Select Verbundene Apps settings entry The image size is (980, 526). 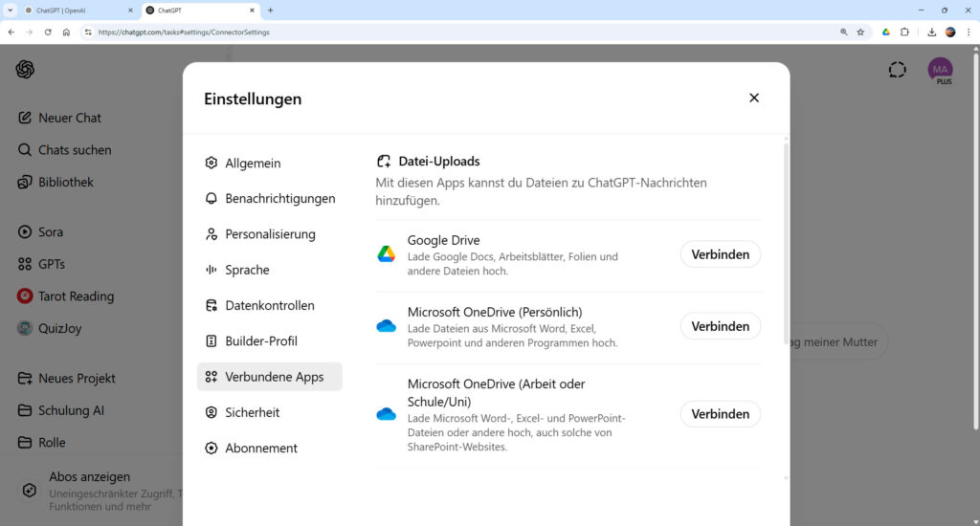click(x=269, y=377)
